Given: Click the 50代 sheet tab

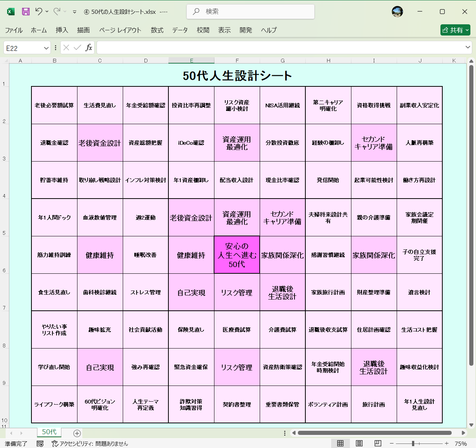Looking at the screenshot, I should click(x=49, y=432).
